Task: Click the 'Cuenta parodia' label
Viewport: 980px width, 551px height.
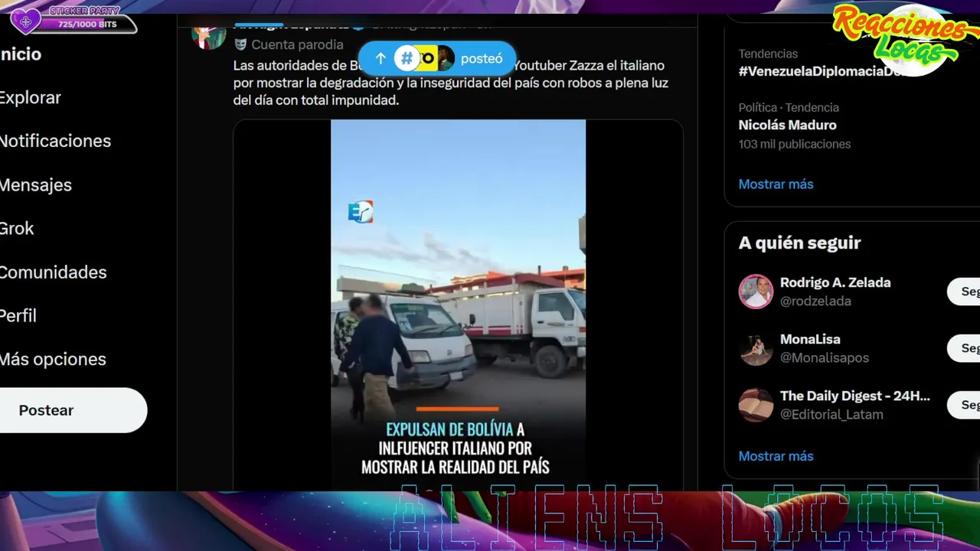Action: pyautogui.click(x=297, y=44)
